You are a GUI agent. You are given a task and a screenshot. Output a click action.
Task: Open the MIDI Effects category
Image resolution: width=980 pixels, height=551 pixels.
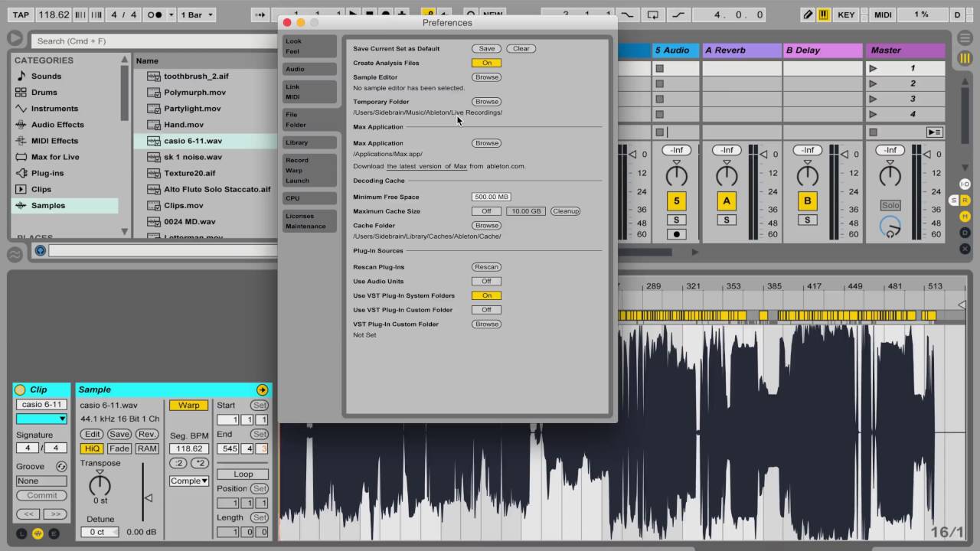(54, 141)
